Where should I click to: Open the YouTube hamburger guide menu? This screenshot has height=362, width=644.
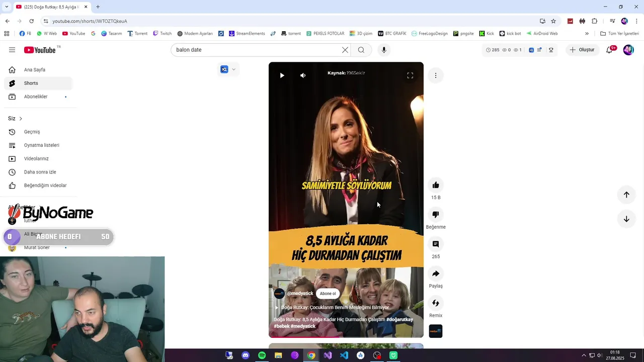point(12,50)
